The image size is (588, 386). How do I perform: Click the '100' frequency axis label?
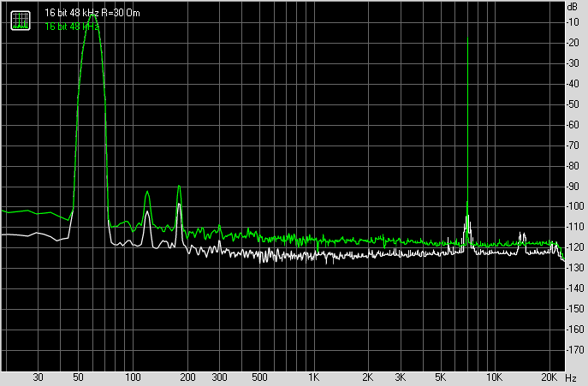133,377
